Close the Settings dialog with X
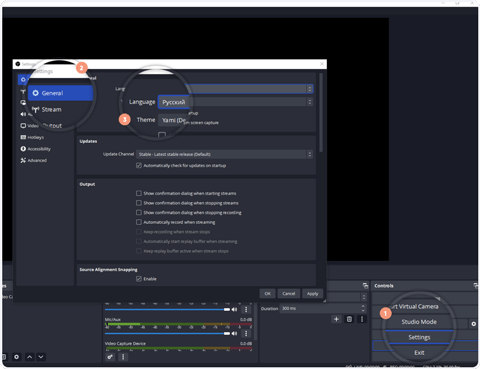The width and height of the screenshot is (480, 369). (322, 64)
